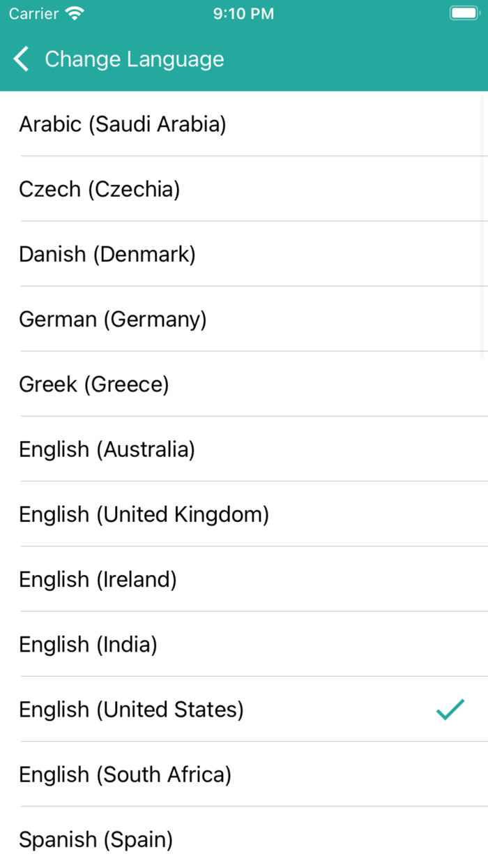Select English (Ireland) entry
This screenshot has width=488, height=868.
98,579
